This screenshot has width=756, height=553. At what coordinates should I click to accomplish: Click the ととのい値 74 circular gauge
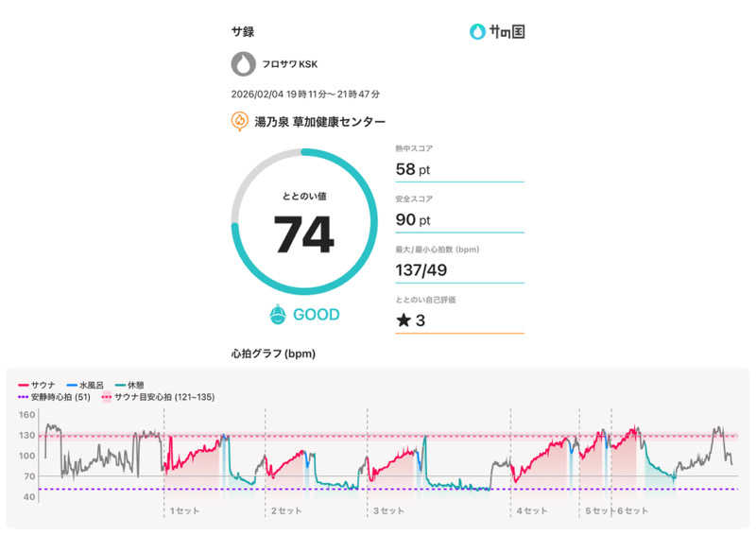pos(303,221)
